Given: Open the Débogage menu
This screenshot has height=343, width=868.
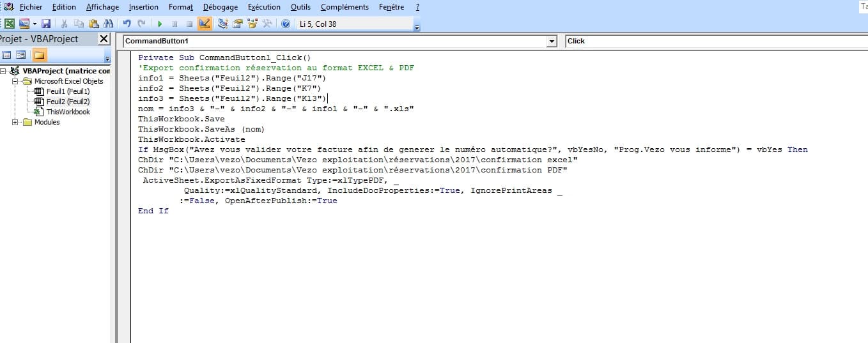Looking at the screenshot, I should [x=221, y=7].
